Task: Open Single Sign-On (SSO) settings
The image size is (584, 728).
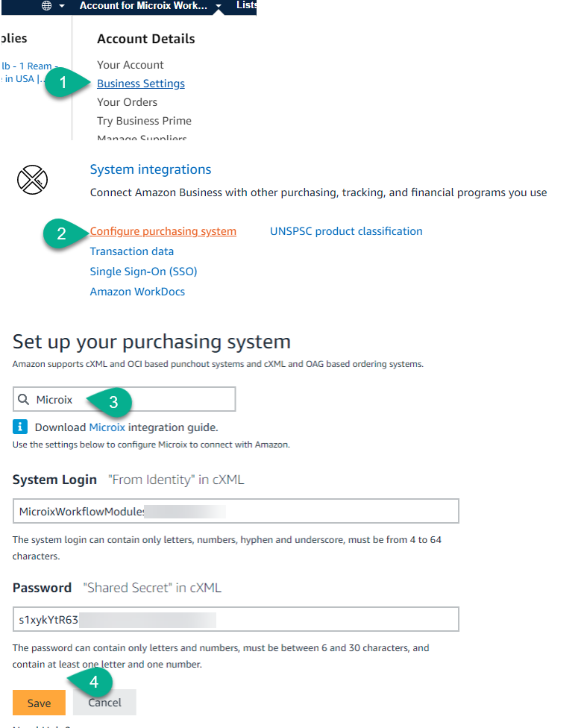Action: click(143, 272)
